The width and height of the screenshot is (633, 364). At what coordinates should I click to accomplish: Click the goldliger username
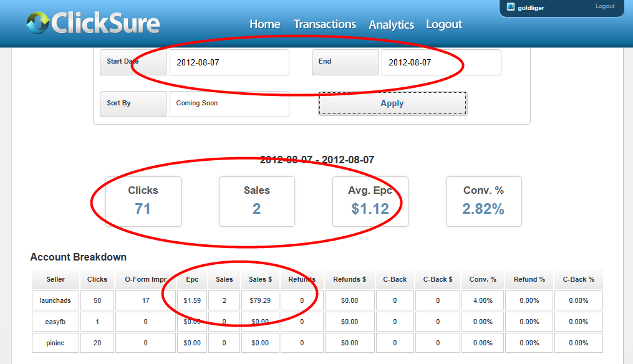(x=531, y=7)
